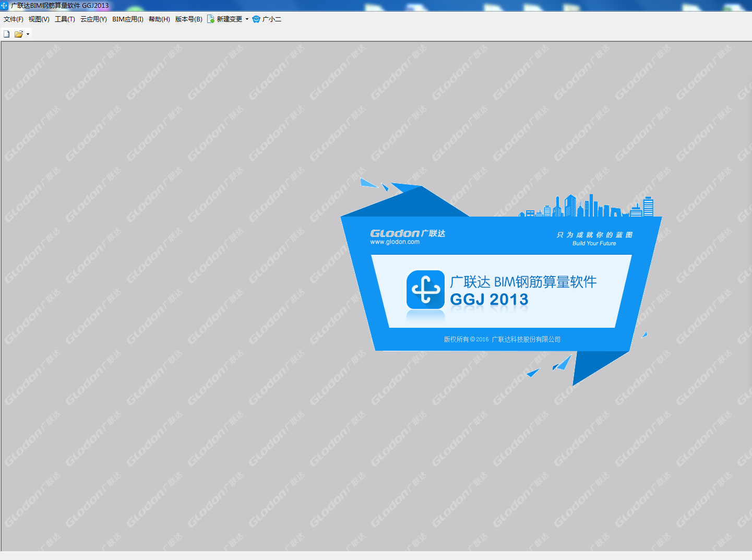Click the Build Your Future slogan
This screenshot has width=752, height=560.
(x=594, y=243)
